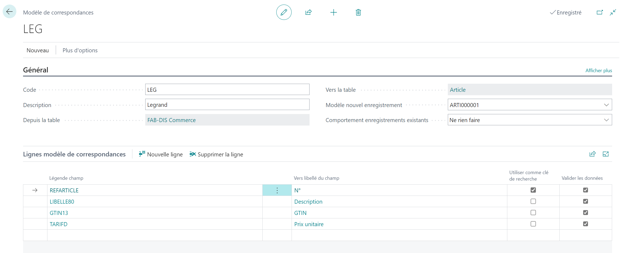
Task: Click the collapse page arrows icon
Action: [x=613, y=12]
